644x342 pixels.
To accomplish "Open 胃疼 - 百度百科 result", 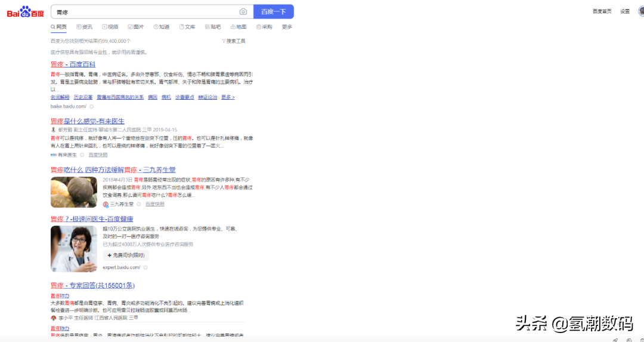I will (73, 64).
